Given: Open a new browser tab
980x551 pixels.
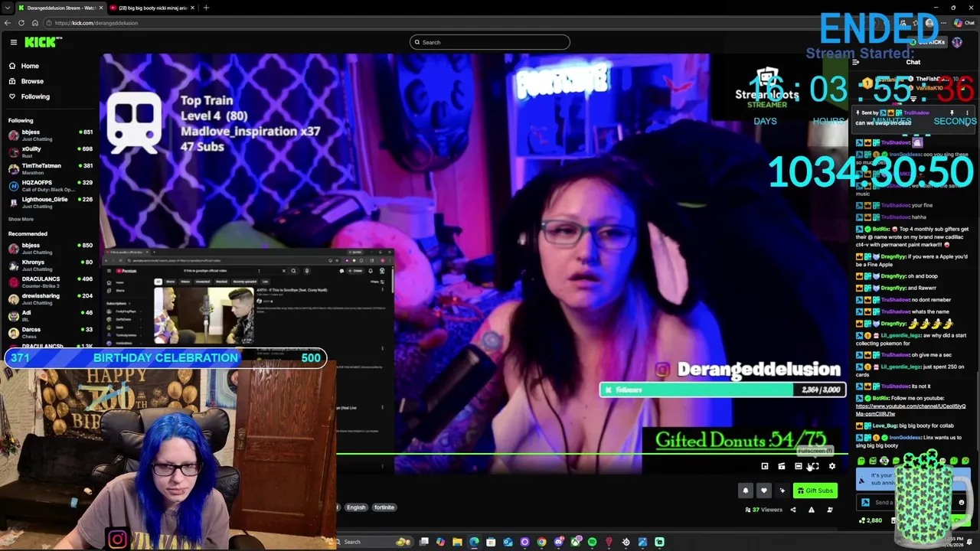Looking at the screenshot, I should pos(206,8).
